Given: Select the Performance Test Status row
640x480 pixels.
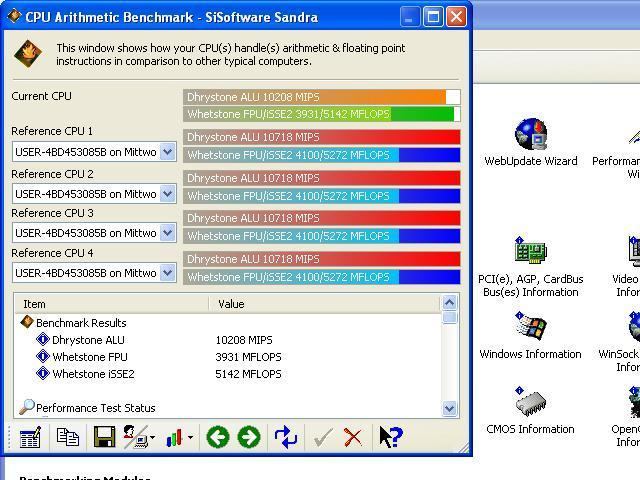Looking at the screenshot, I should click(x=87, y=408).
